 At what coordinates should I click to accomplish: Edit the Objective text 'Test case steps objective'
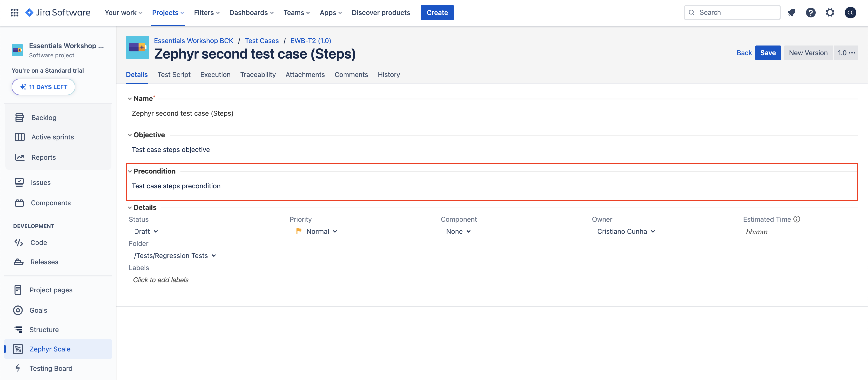(170, 150)
